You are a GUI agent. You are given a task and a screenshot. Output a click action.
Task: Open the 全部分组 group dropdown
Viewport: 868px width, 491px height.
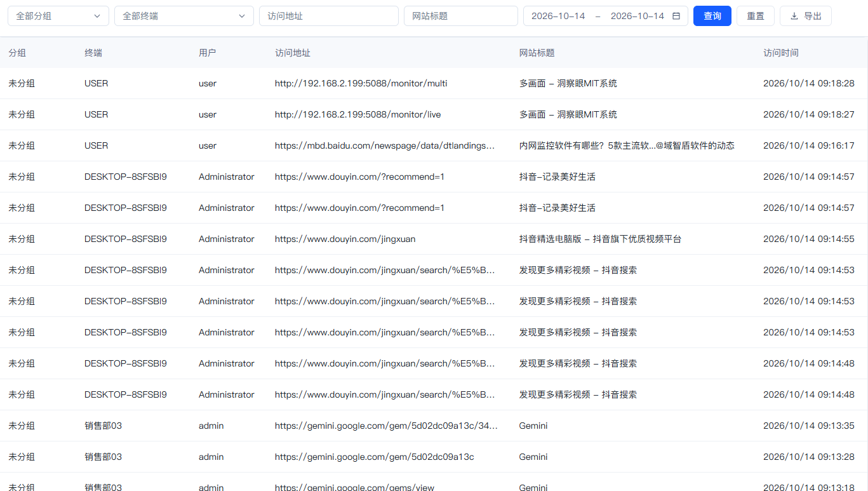tap(58, 16)
